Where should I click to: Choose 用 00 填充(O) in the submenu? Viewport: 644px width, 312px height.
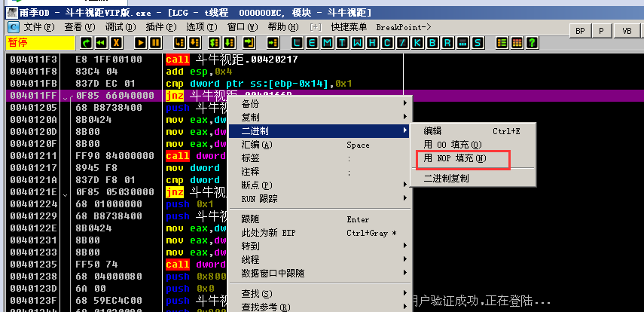[x=473, y=145]
